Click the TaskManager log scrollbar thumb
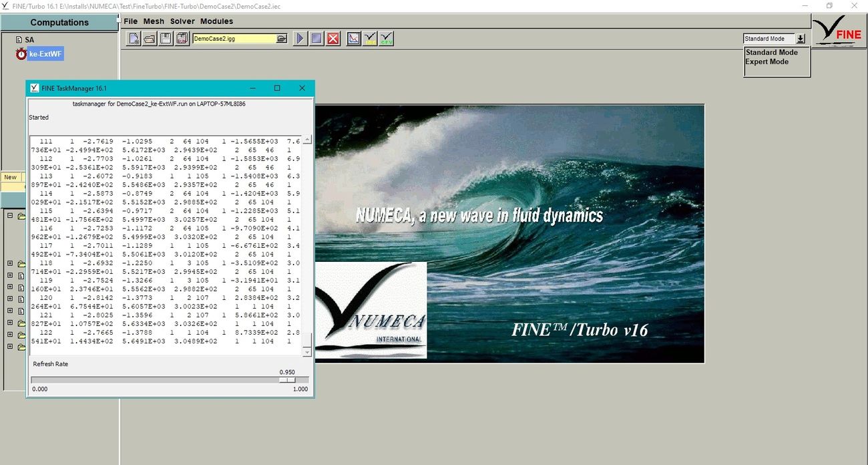This screenshot has width=868, height=465. pyautogui.click(x=307, y=340)
